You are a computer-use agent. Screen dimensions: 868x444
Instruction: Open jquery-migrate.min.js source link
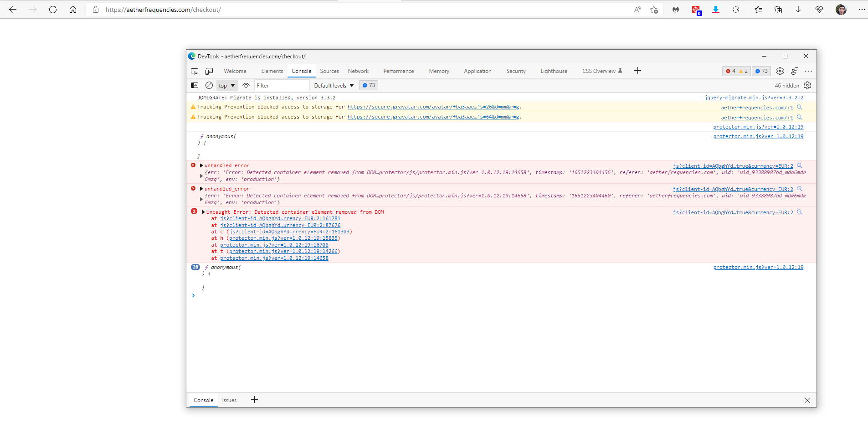click(754, 98)
